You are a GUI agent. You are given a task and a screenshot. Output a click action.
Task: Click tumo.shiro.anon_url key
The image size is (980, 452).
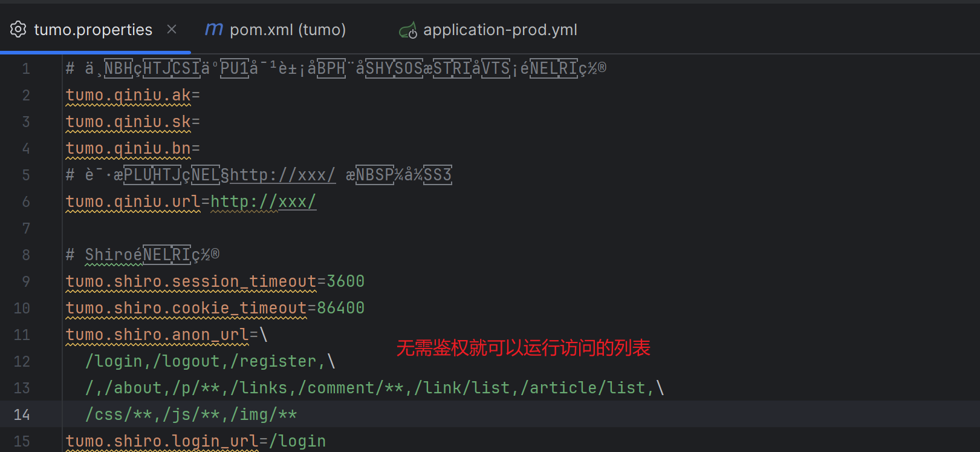(157, 335)
